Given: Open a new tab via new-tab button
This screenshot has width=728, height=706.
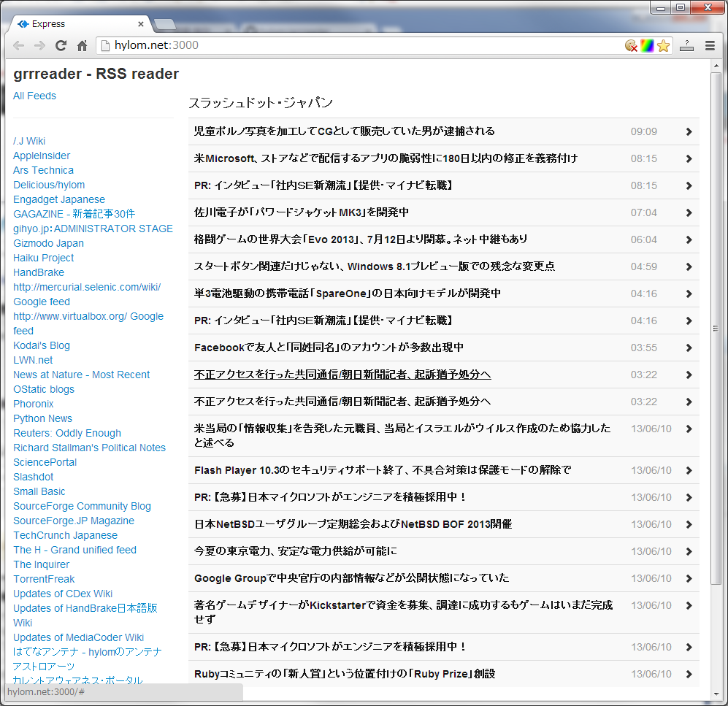Looking at the screenshot, I should point(165,25).
